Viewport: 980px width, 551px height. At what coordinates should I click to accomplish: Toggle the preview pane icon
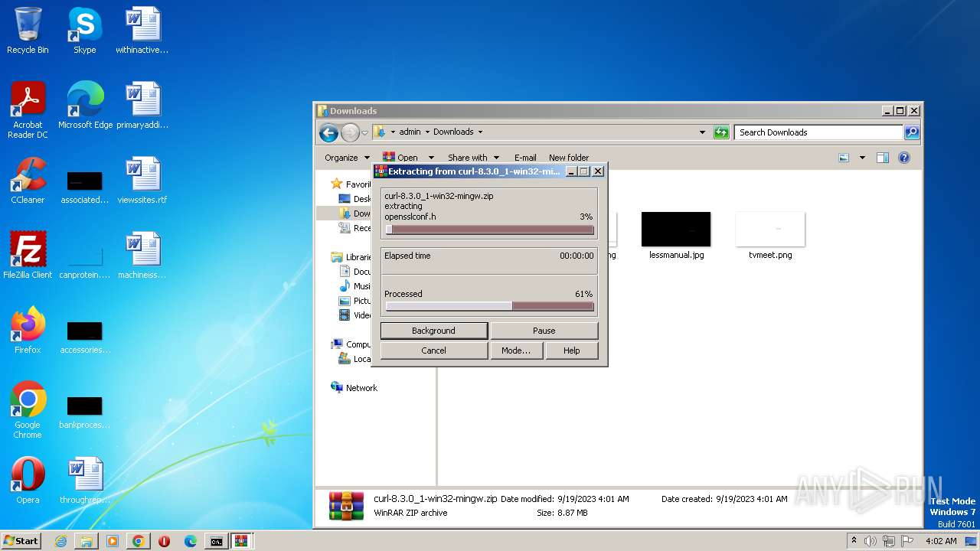[883, 158]
